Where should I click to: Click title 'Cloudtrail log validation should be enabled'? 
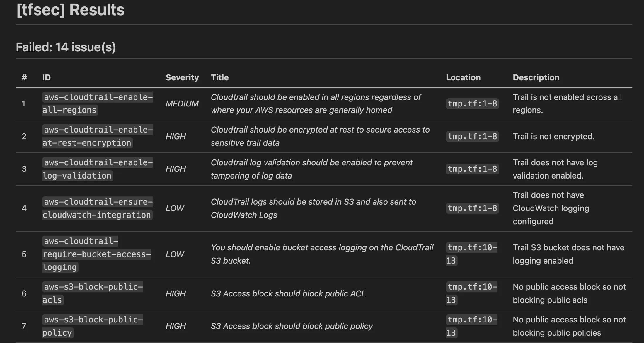click(x=312, y=169)
